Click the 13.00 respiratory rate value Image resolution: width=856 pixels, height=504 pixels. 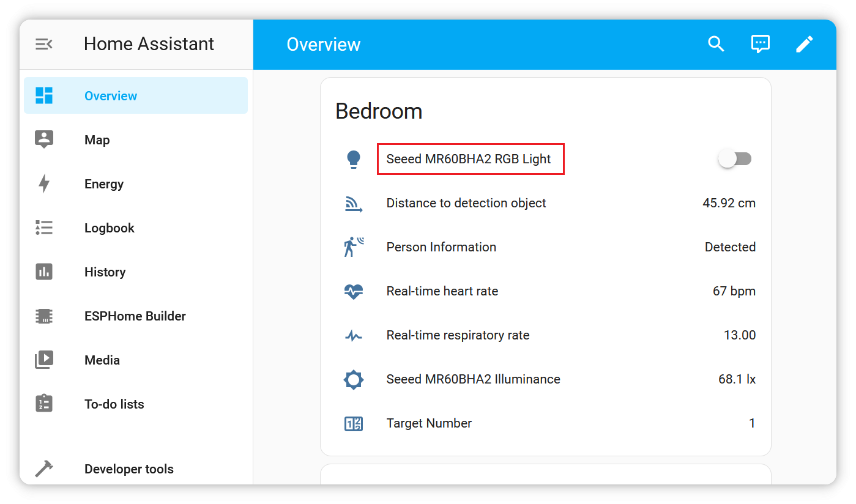pyautogui.click(x=740, y=335)
